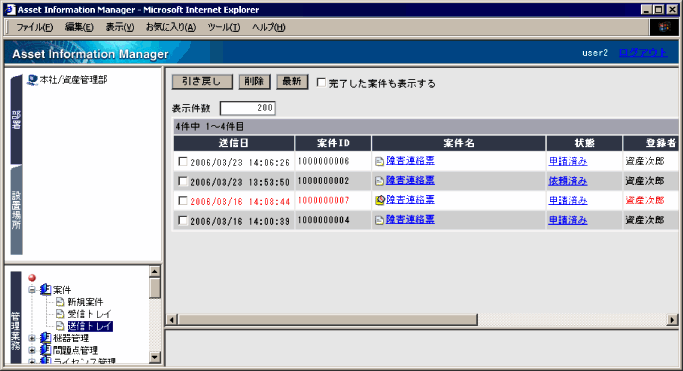Click the 機器管理 folder icon

46,338
